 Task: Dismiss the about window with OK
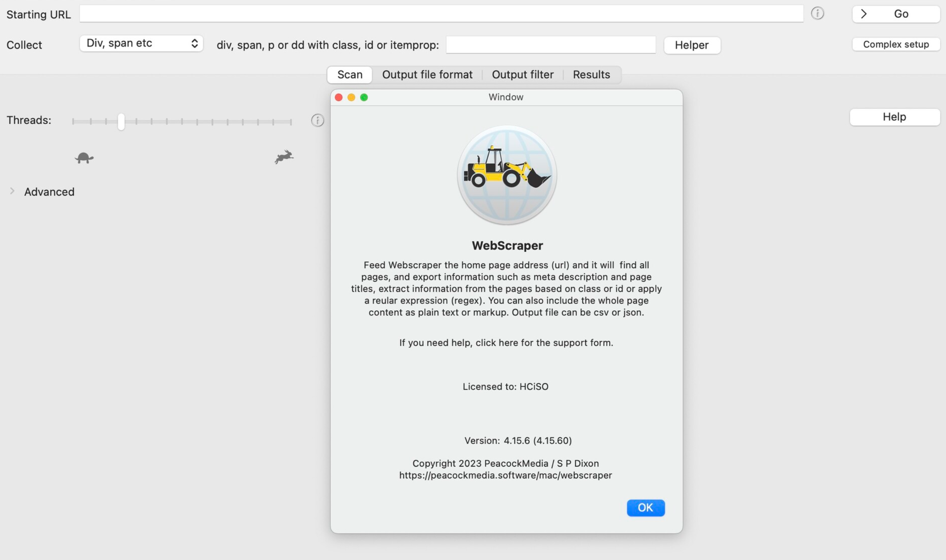646,508
